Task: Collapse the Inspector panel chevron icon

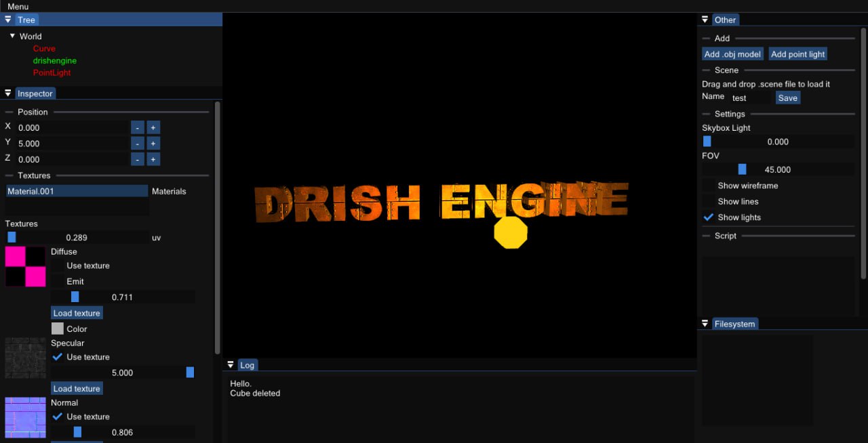Action: pyautogui.click(x=7, y=93)
